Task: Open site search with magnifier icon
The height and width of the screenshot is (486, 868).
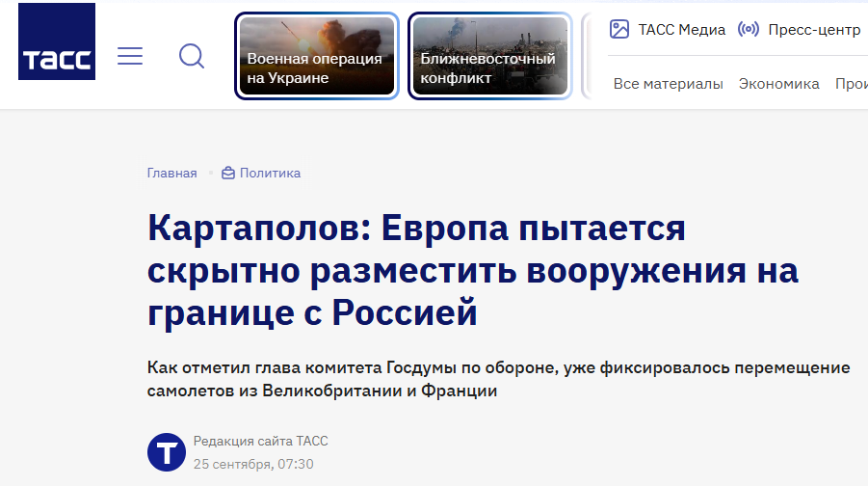Action: click(192, 56)
